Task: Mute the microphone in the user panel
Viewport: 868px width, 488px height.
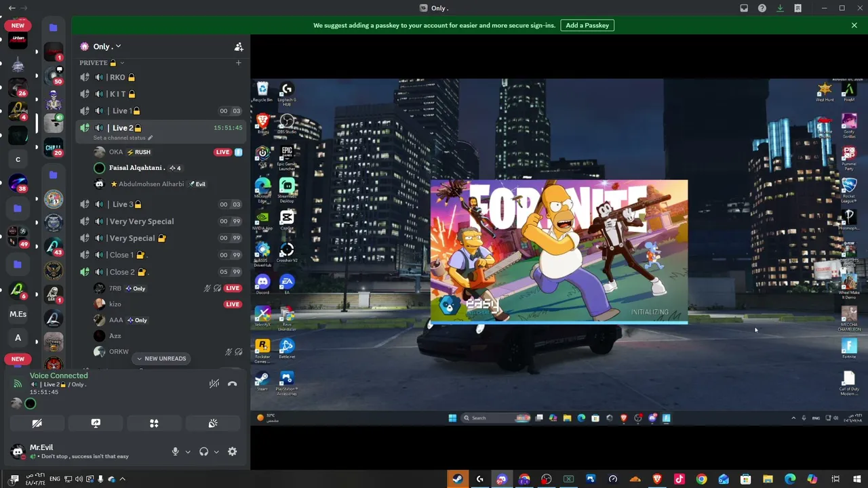Action: tap(175, 451)
